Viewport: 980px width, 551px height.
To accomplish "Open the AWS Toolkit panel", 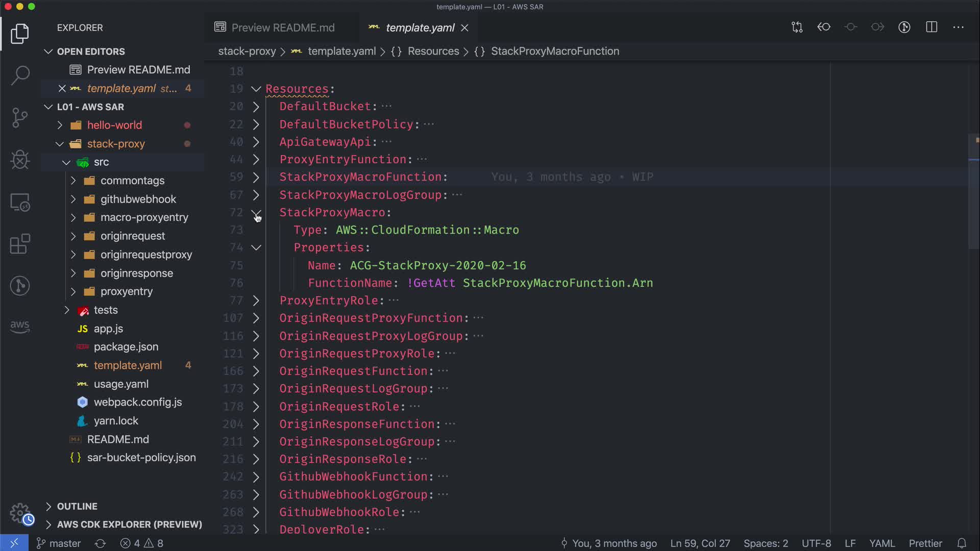I will click(20, 327).
